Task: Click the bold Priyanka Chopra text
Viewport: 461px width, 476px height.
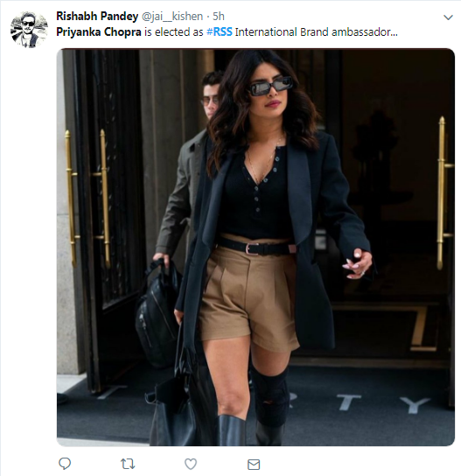Action: (x=99, y=32)
